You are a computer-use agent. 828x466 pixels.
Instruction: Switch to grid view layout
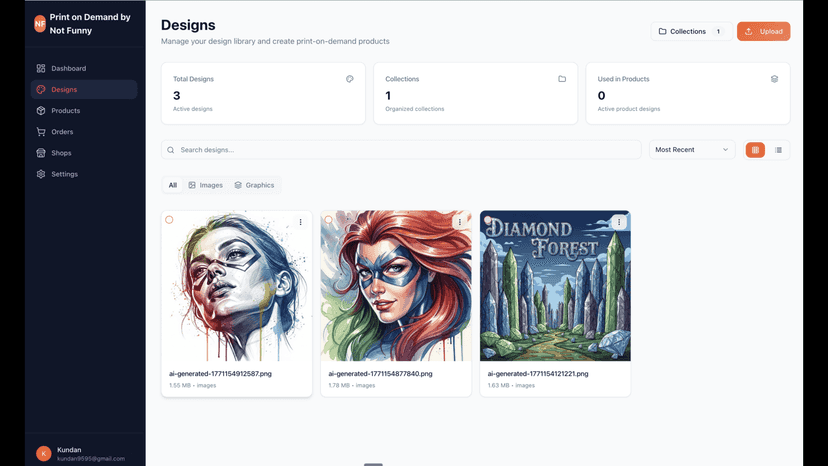point(755,150)
